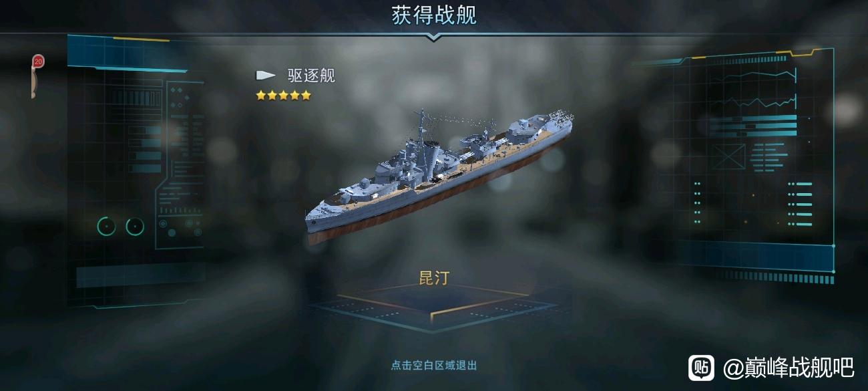Screen dimensions: 868x391
Task: Click the ship name 昆汀
Action: coord(434,278)
